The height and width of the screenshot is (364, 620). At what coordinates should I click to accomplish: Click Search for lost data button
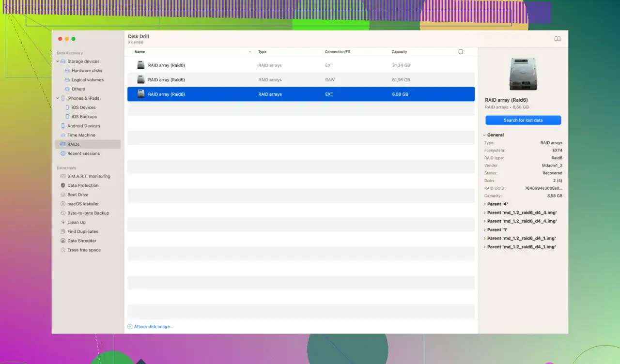(x=523, y=120)
